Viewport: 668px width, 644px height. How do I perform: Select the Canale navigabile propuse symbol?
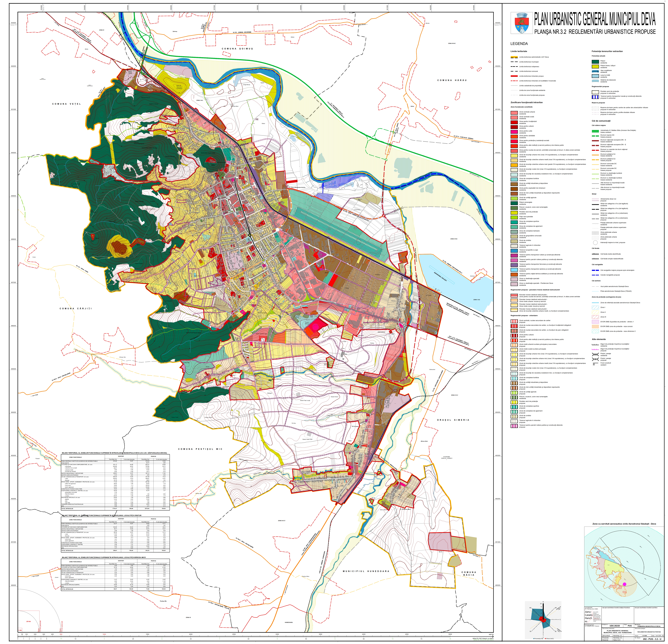[595, 275]
